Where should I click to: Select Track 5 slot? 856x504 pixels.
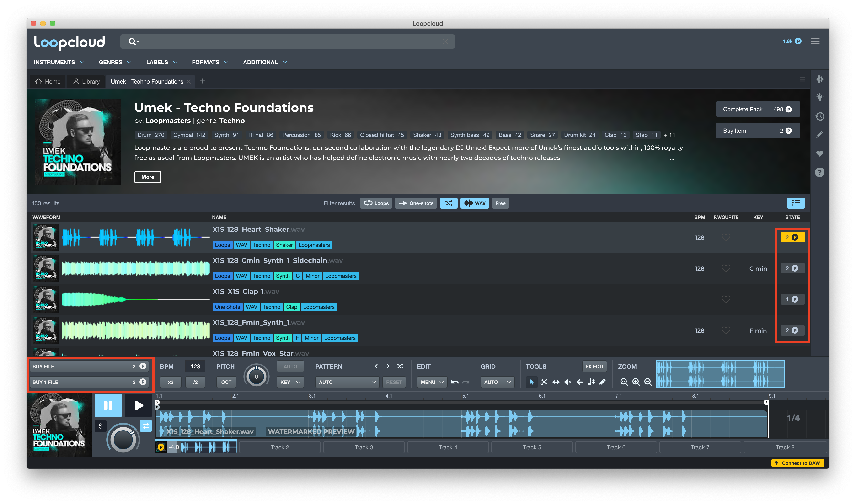tap(531, 447)
